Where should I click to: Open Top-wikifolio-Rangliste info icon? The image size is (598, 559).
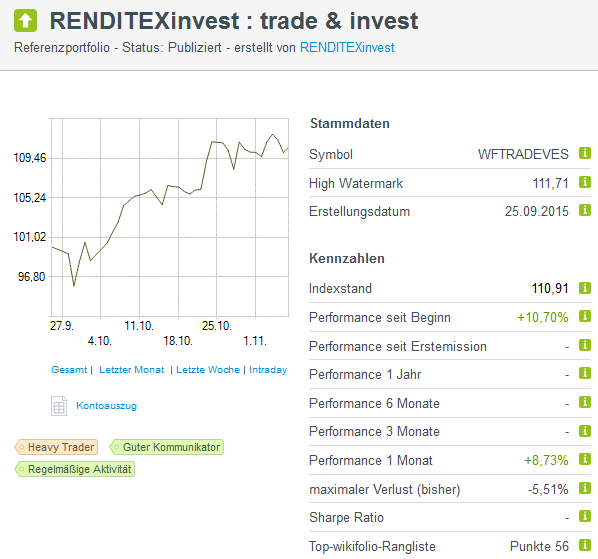pyautogui.click(x=585, y=545)
